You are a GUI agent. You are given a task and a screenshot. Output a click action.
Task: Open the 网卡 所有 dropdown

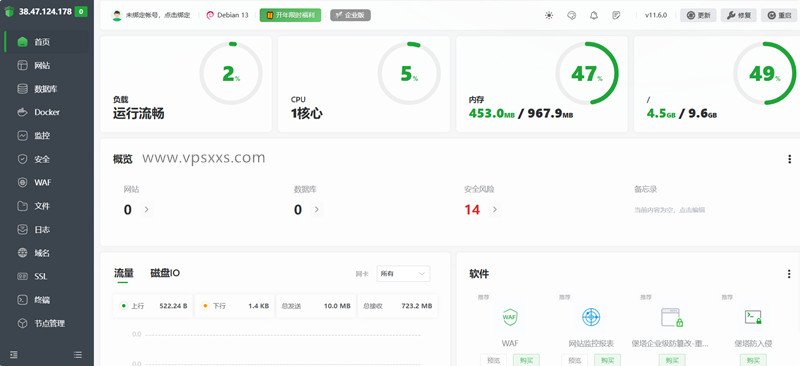pyautogui.click(x=403, y=274)
